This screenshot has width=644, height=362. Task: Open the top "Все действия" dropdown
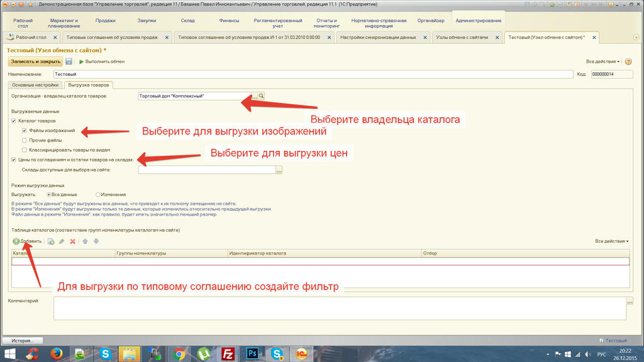pyautogui.click(x=602, y=62)
